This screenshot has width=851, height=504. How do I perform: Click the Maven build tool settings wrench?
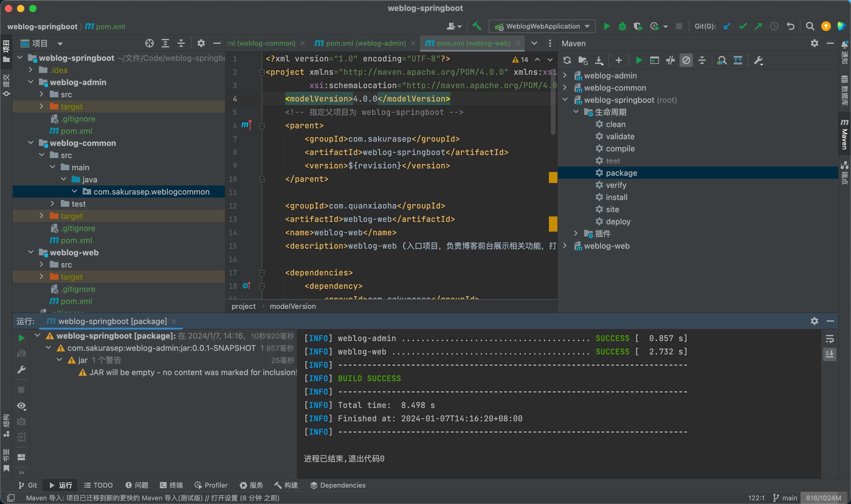coord(758,60)
